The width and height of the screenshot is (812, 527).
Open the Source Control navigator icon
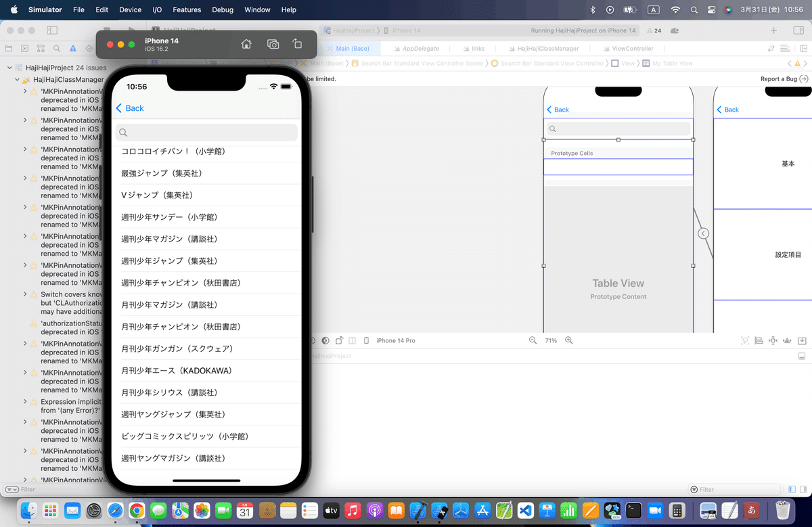tap(25, 49)
